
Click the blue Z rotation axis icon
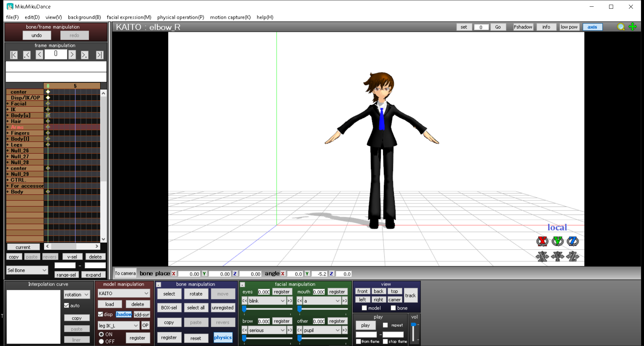pos(573,241)
